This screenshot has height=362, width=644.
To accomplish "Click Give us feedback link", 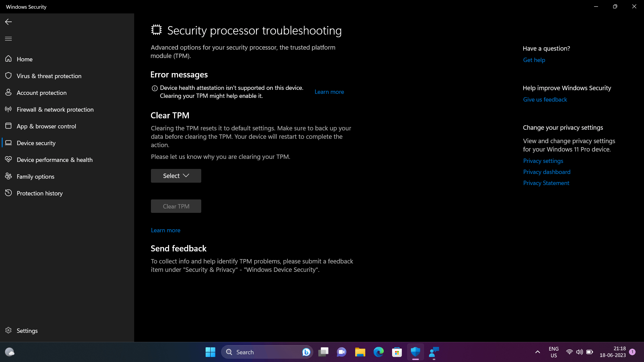I will [x=545, y=100].
